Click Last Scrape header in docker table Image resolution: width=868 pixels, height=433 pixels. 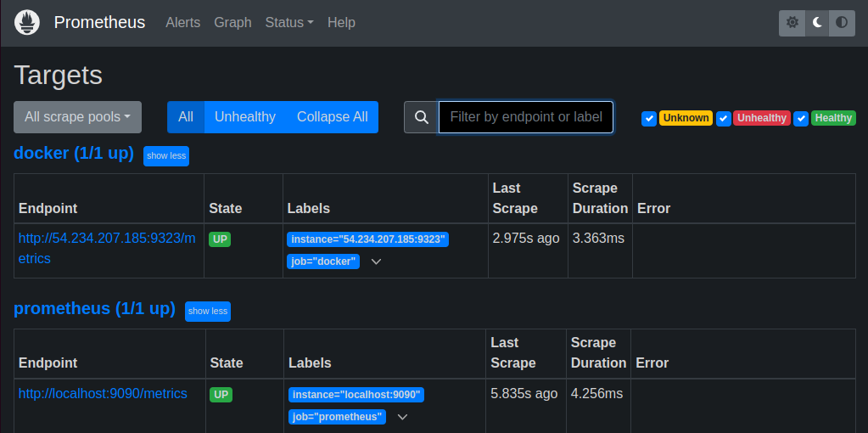pos(515,198)
